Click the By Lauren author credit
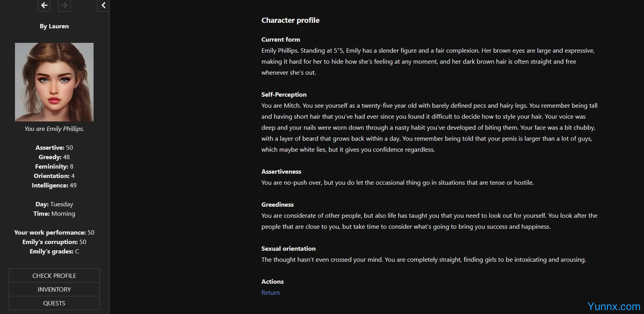The image size is (644, 314). (54, 26)
